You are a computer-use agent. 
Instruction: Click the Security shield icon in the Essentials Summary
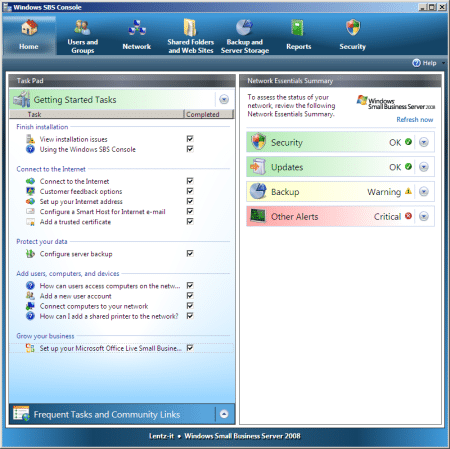point(258,142)
